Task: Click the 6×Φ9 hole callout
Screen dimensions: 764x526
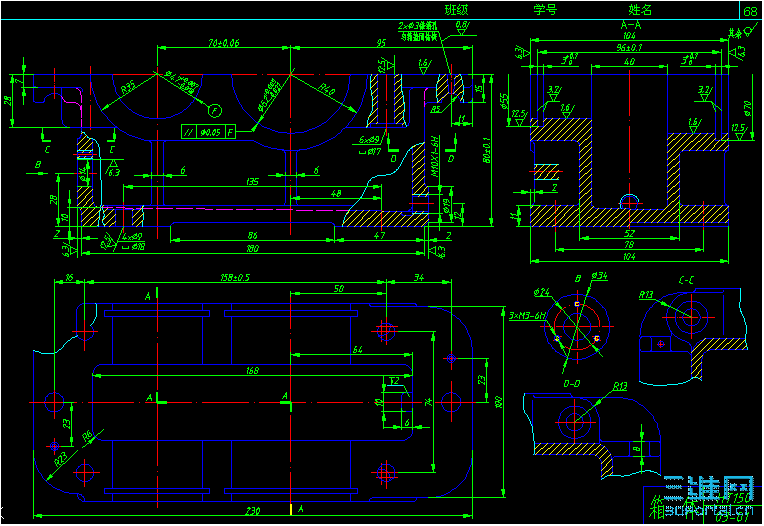Action: click(369, 140)
